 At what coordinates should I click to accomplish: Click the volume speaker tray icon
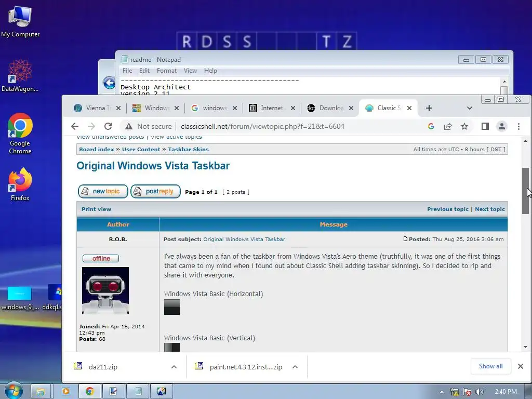(480, 392)
